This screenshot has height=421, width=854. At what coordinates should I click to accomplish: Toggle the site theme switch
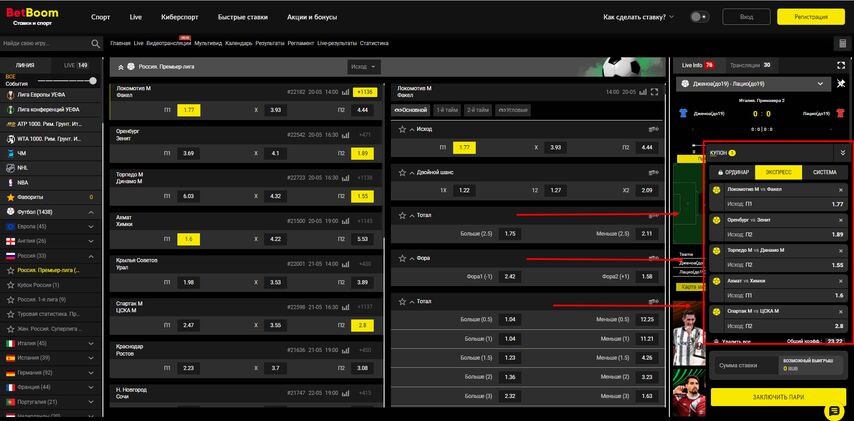point(699,17)
